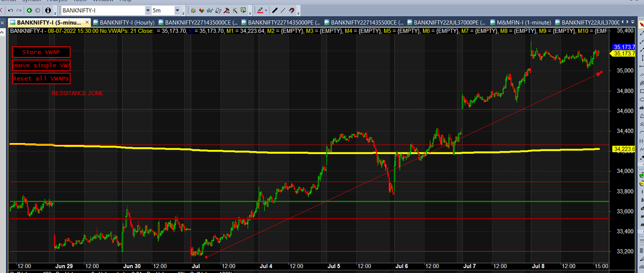Viewport: 644px width, 273px height.
Task: Open the BANKNIFTY-I symbol dropdown arrow
Action: 148,10
